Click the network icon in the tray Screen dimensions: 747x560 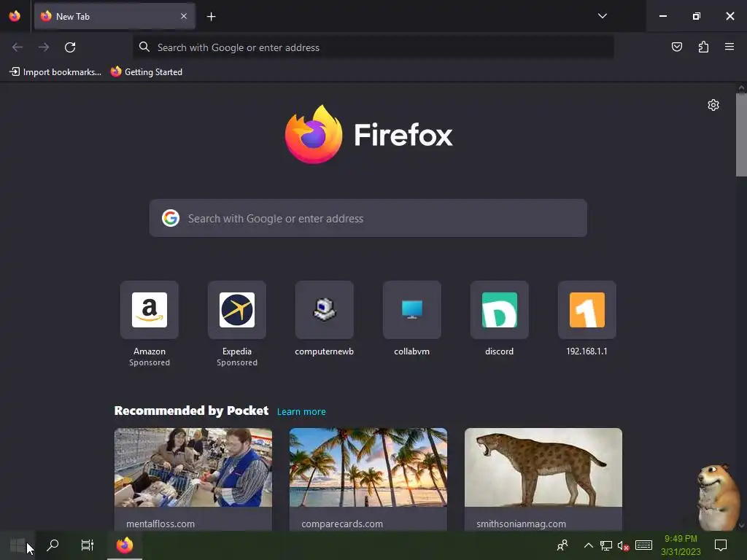point(605,545)
